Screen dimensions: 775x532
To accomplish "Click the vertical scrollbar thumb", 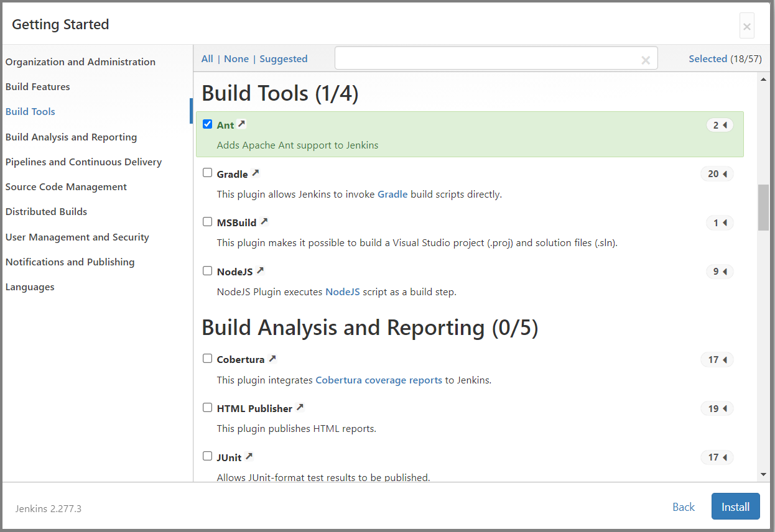I will coord(763,208).
